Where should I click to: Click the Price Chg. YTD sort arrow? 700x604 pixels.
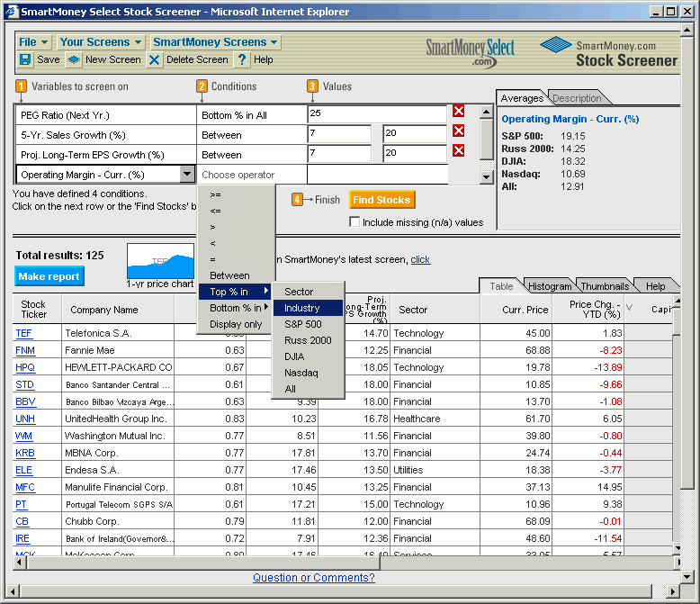point(629,308)
